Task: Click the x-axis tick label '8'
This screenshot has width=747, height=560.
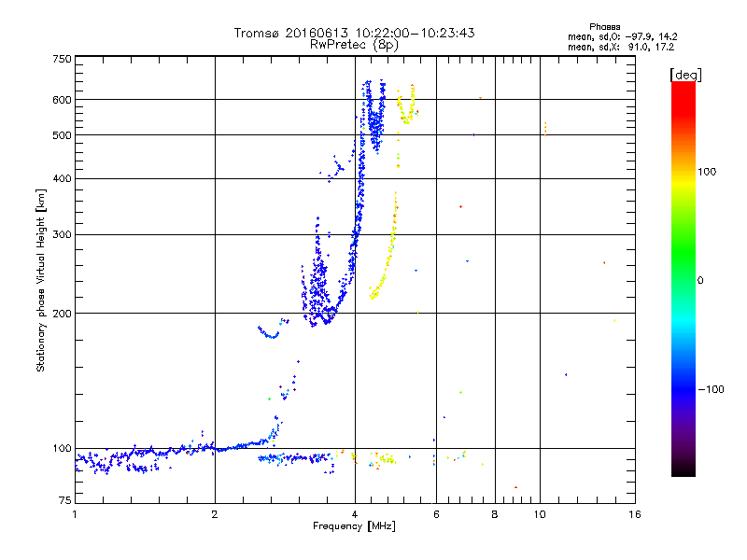Action: pos(495,514)
